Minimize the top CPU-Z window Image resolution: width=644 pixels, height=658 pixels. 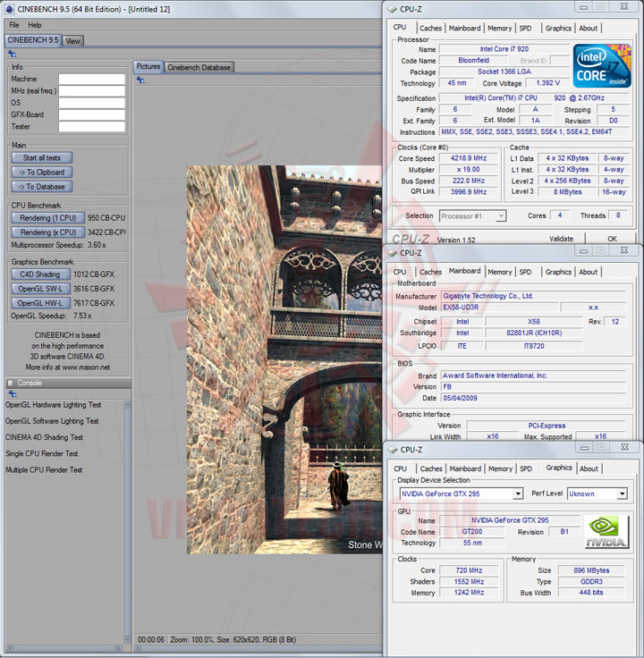pyautogui.click(x=583, y=7)
